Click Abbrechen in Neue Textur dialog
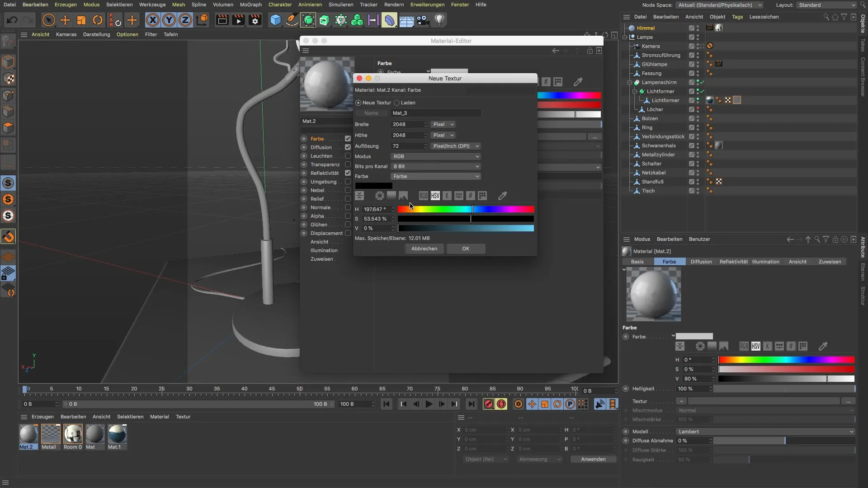 coord(424,249)
